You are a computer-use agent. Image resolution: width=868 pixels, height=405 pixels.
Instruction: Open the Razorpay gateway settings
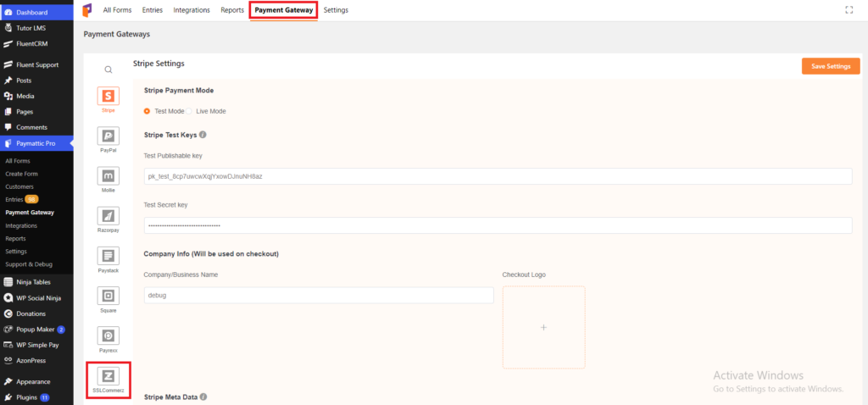pos(108,216)
